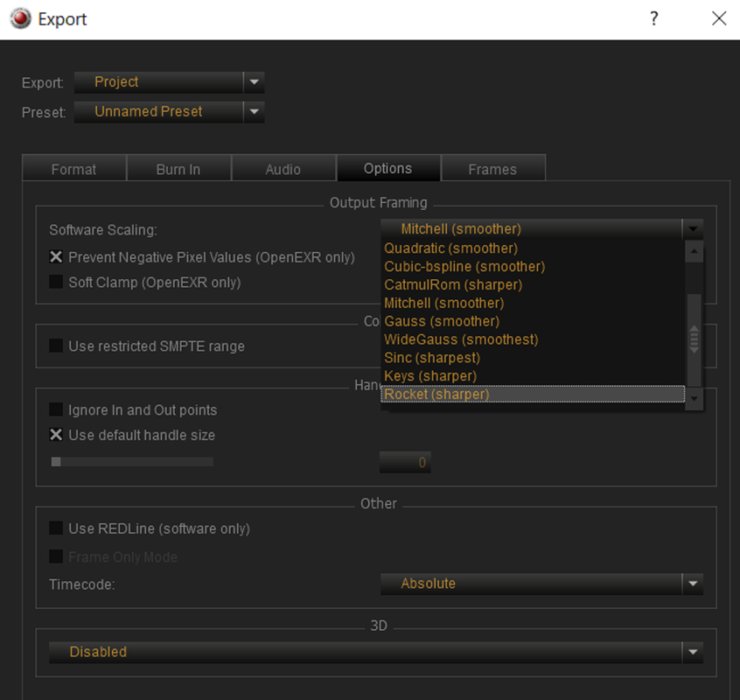The height and width of the screenshot is (700, 740).
Task: Collapse the Software Scaling dropdown
Action: coord(541,229)
